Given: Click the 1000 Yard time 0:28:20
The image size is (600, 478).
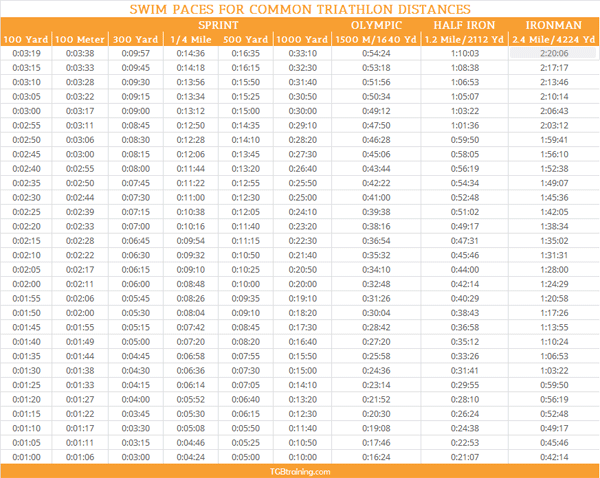Looking at the screenshot, I should click(x=302, y=140).
